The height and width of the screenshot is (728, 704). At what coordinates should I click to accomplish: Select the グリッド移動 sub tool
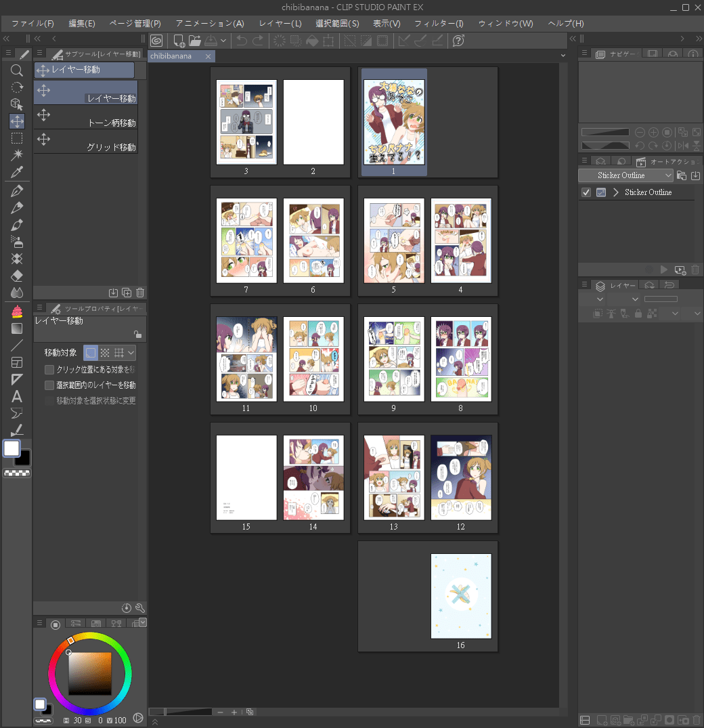pos(86,142)
